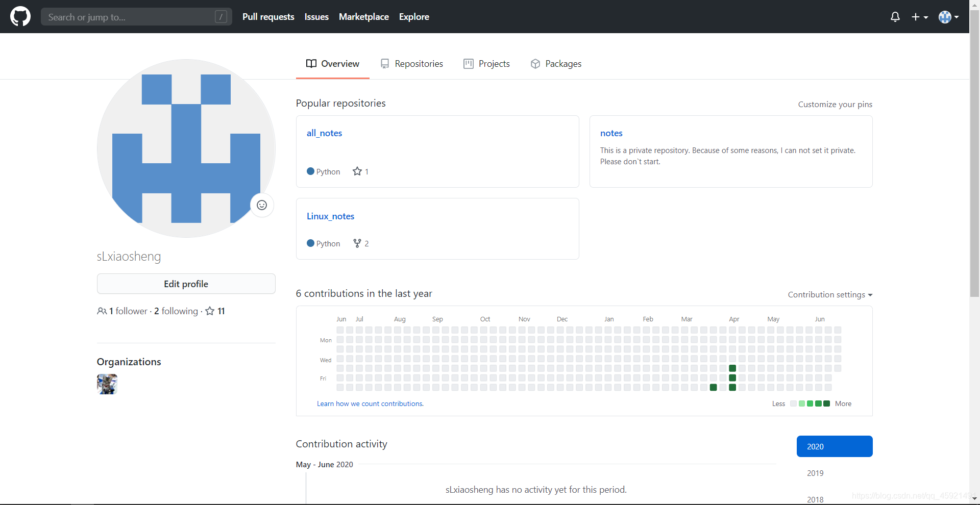Viewport: 980px width, 505px height.
Task: Click the Overview book icon
Action: pyautogui.click(x=311, y=64)
